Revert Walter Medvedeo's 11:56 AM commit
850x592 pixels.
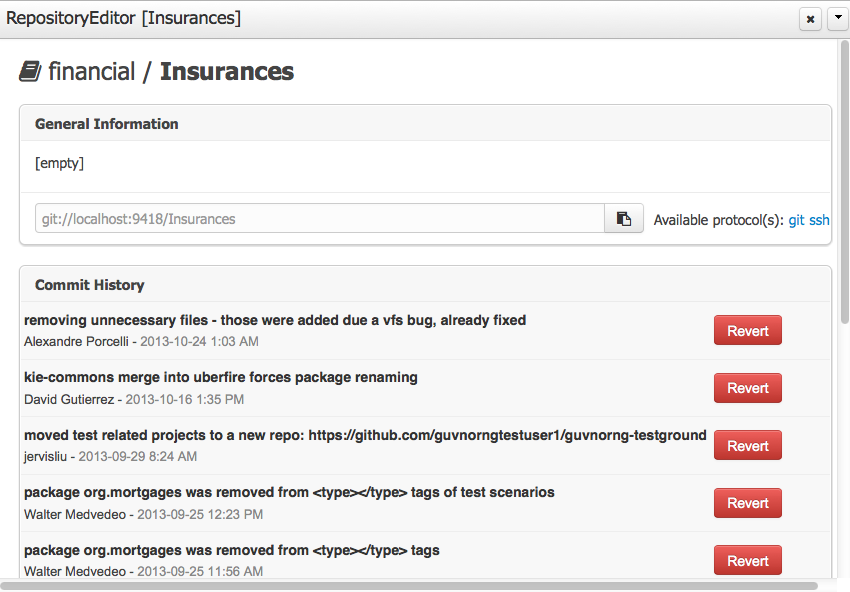[747, 561]
